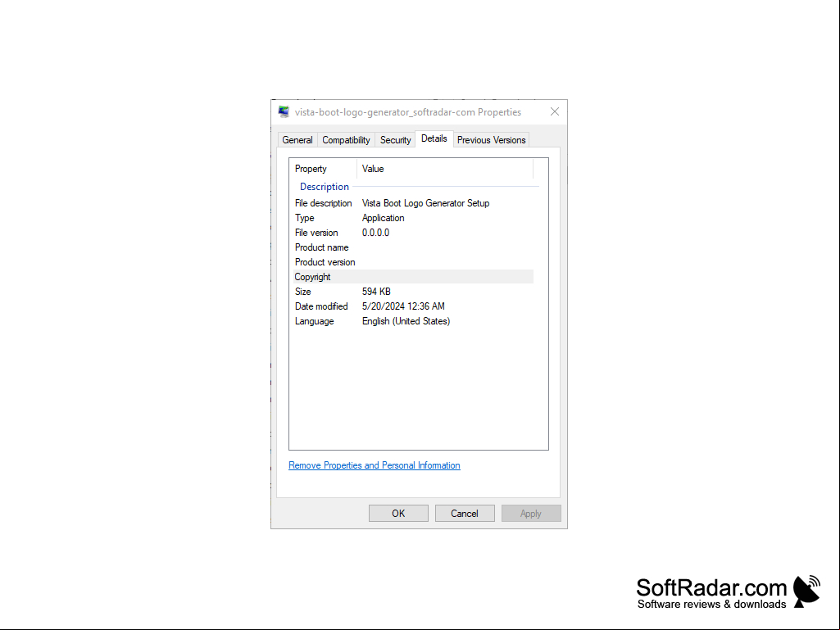Click the Cancel button
840x630 pixels.
coord(465,513)
